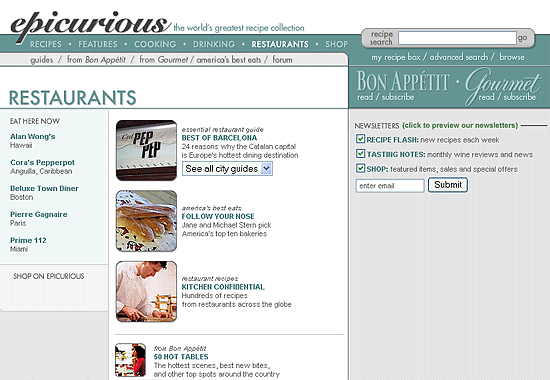Image resolution: width=550 pixels, height=380 pixels.
Task: Open Deluxe Town Diner restaurant link
Action: (44, 188)
